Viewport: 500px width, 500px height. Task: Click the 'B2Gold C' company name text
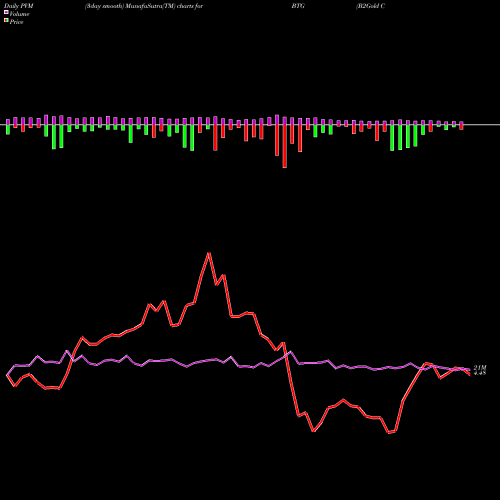(x=371, y=6)
